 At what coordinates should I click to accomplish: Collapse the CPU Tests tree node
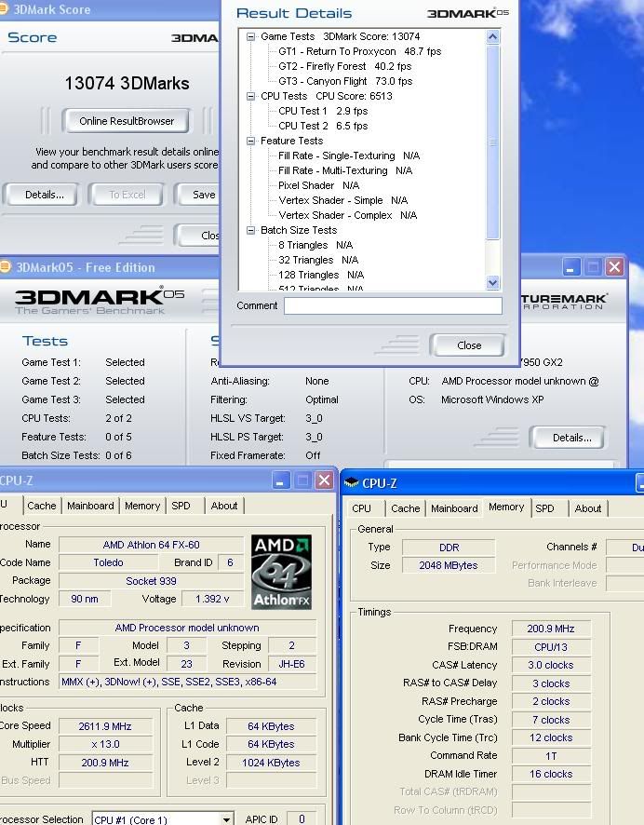point(250,96)
